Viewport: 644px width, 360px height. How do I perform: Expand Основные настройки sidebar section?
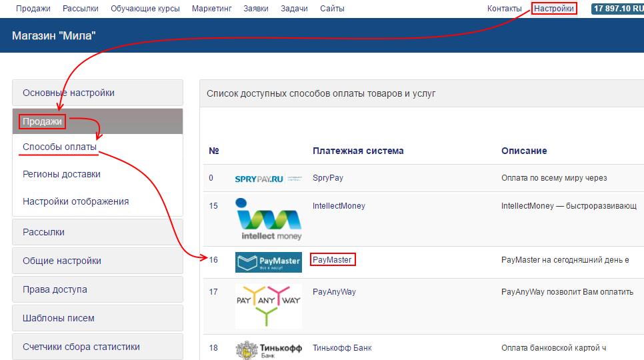coord(97,93)
